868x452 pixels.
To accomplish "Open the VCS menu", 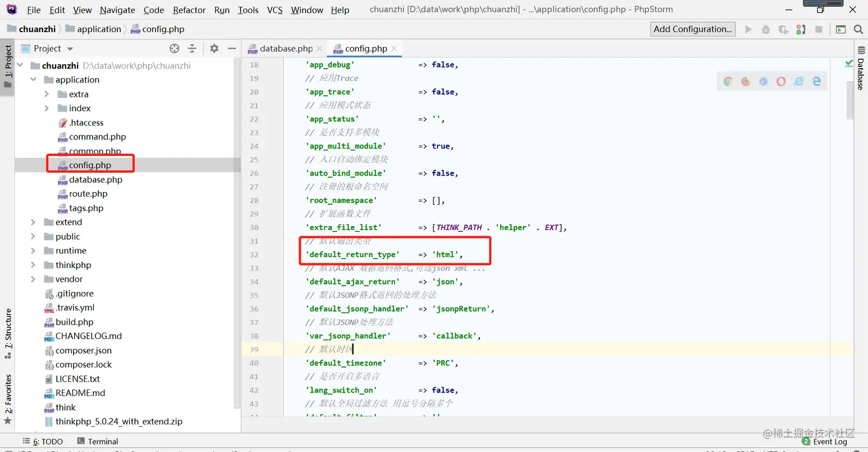I will [276, 10].
